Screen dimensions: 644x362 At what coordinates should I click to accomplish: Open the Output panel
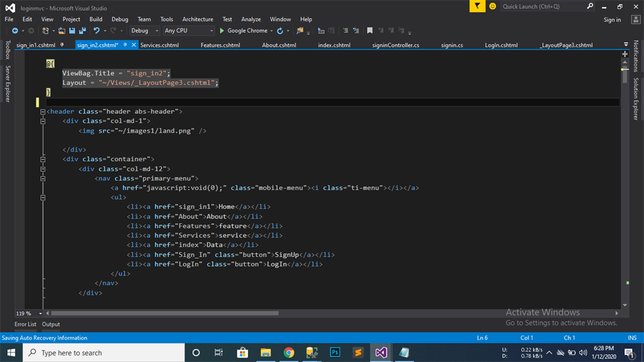pos(51,324)
